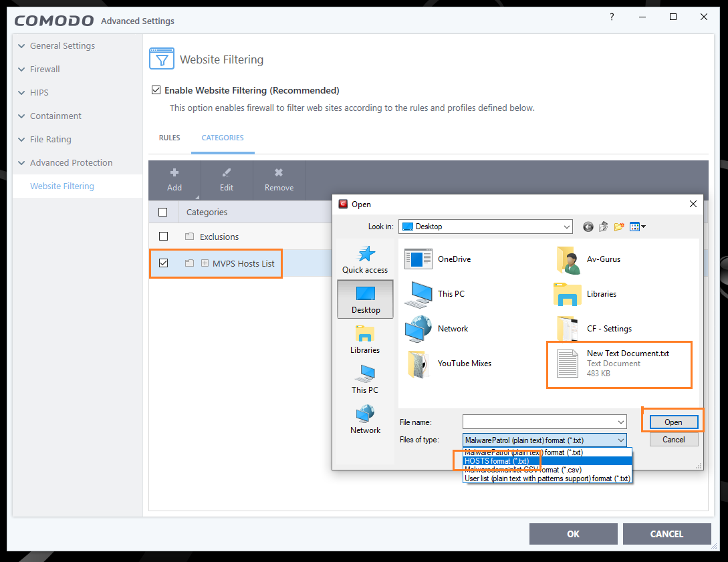
Task: Click the CANCEL button in Advanced Settings
Action: (x=666, y=534)
